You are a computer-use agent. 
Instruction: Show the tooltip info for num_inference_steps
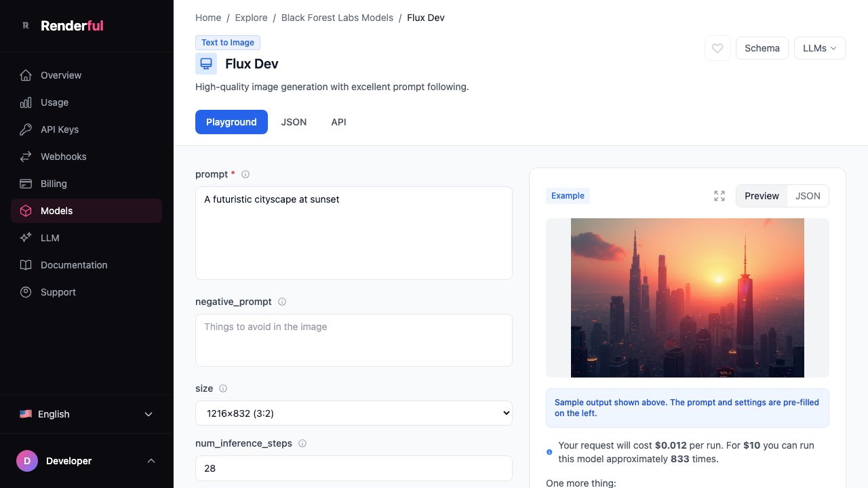click(x=302, y=443)
